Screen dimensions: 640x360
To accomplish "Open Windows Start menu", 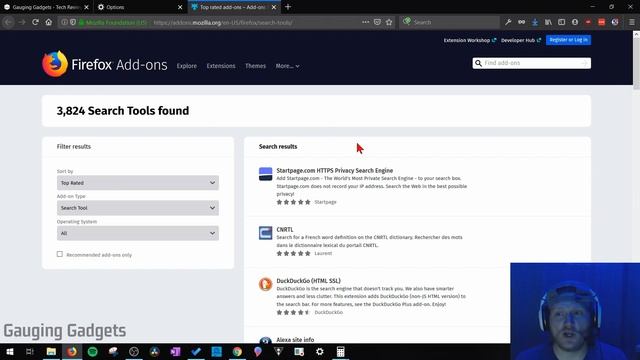I will click(10, 351).
